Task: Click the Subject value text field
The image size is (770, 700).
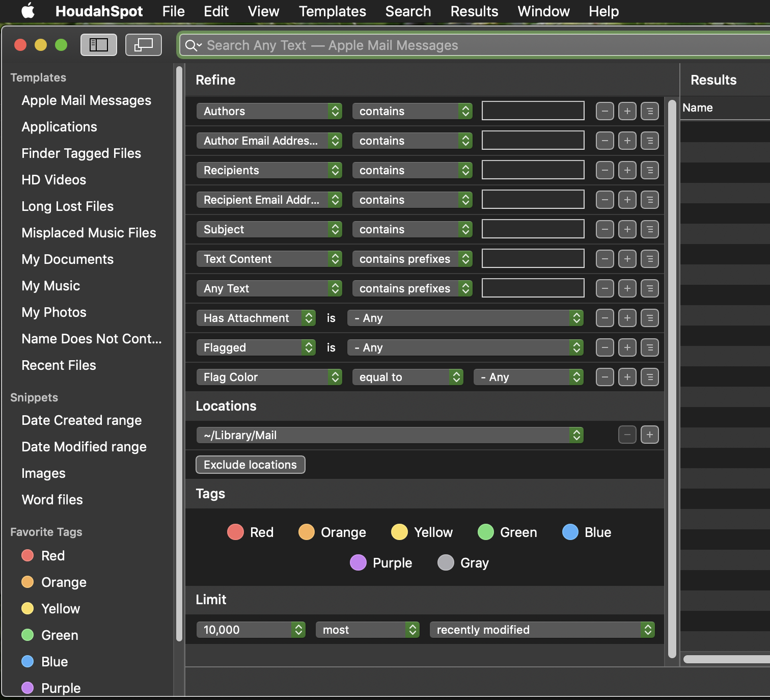Action: coord(533,229)
